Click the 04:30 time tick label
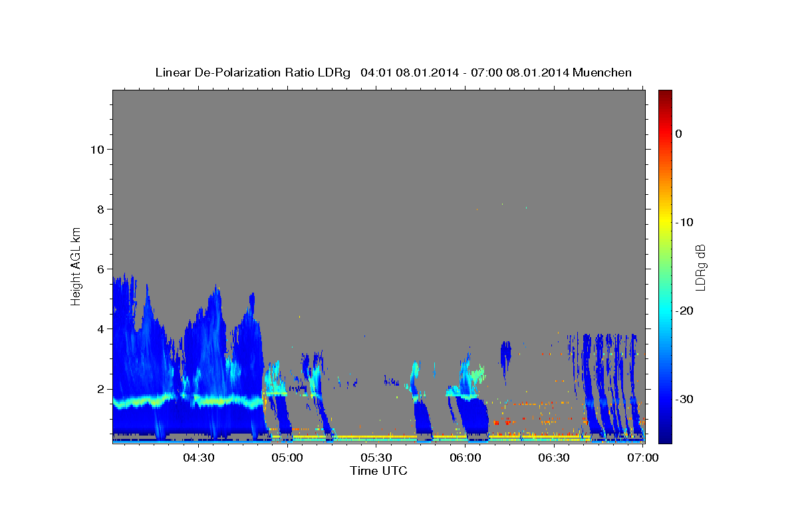Viewport: 798px width, 532px height. (x=199, y=458)
